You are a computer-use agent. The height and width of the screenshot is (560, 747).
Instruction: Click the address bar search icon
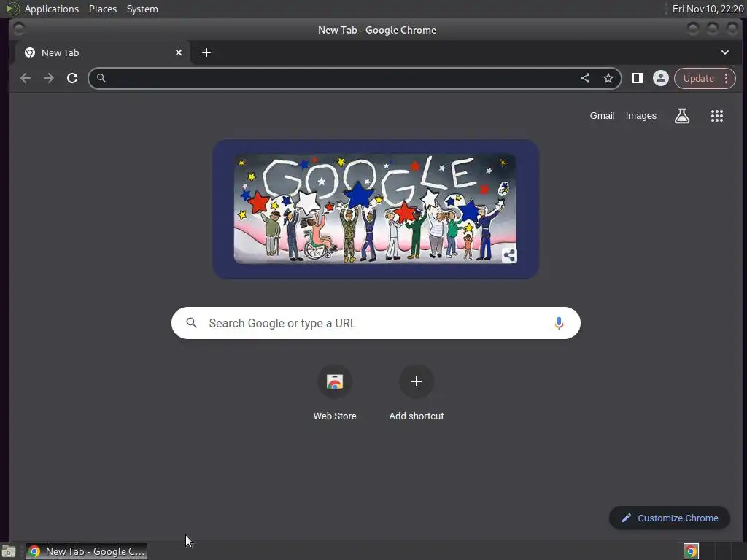point(101,78)
